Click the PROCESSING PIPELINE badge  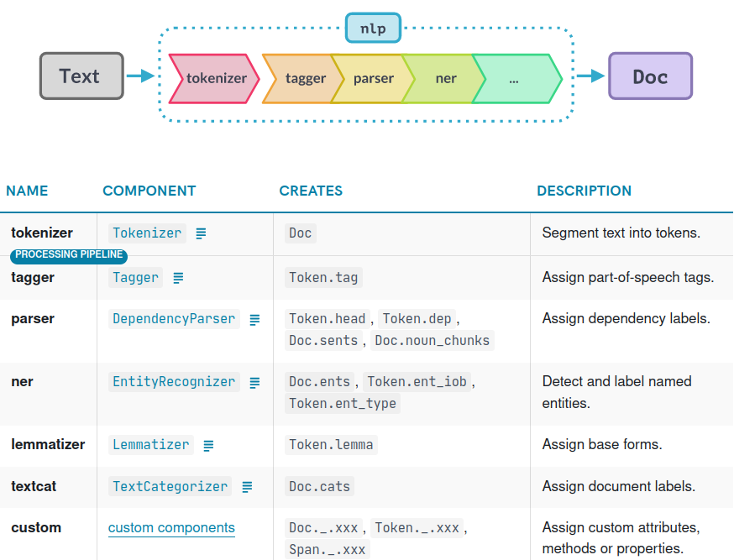pyautogui.click(x=69, y=255)
